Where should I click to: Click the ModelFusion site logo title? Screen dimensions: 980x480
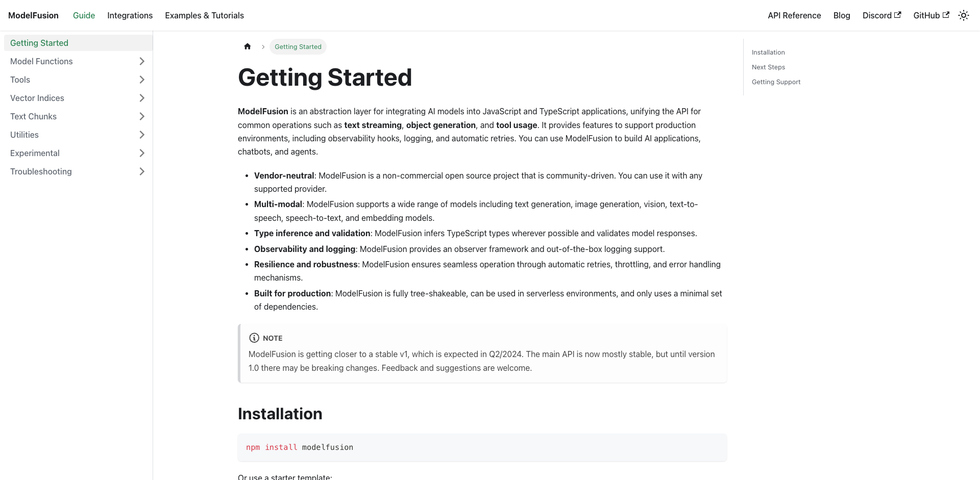(x=33, y=15)
